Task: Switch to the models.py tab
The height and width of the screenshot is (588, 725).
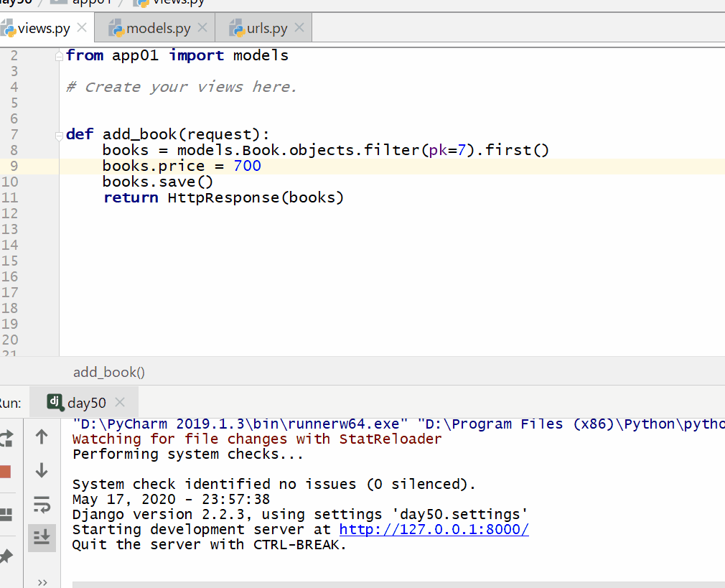Action: click(158, 29)
